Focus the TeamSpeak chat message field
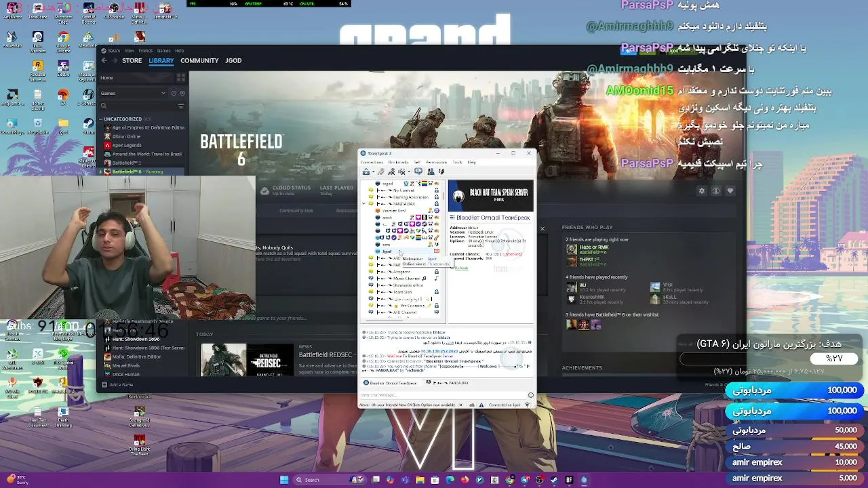 443,395
